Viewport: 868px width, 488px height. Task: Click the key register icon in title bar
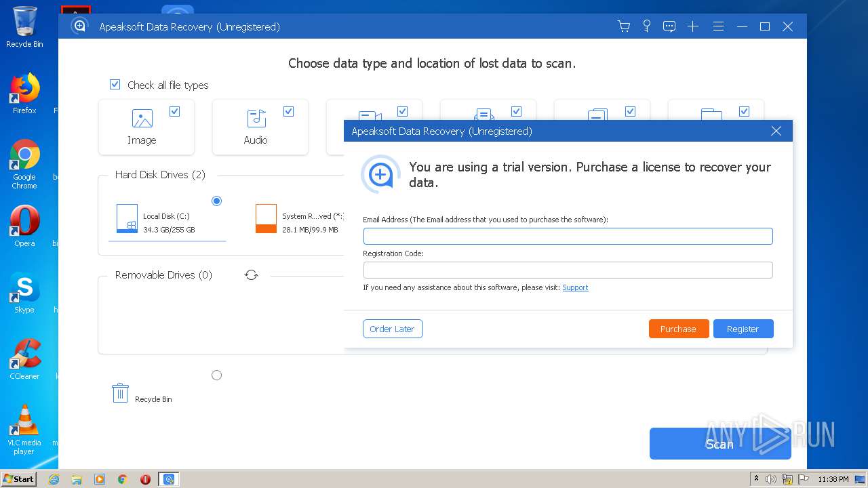point(647,26)
